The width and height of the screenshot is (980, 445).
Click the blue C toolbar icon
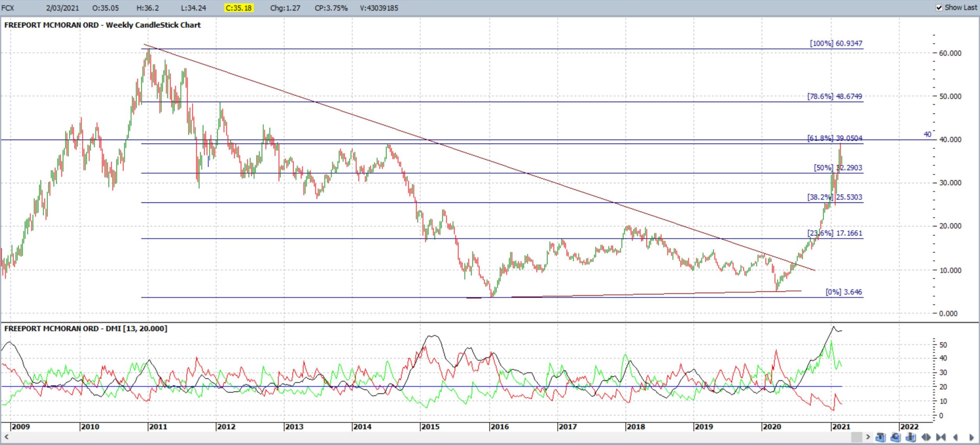(895, 437)
